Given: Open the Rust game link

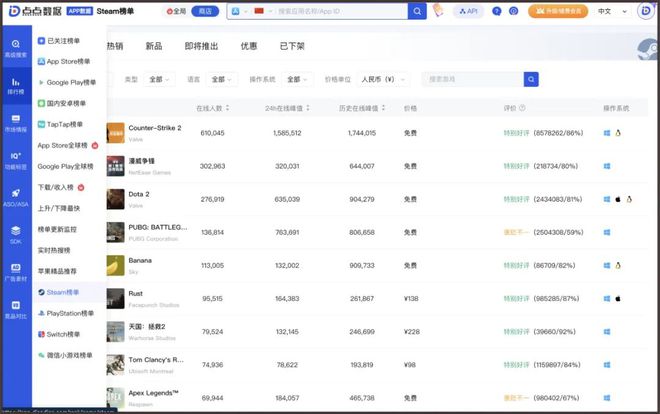Looking at the screenshot, I should (x=136, y=293).
